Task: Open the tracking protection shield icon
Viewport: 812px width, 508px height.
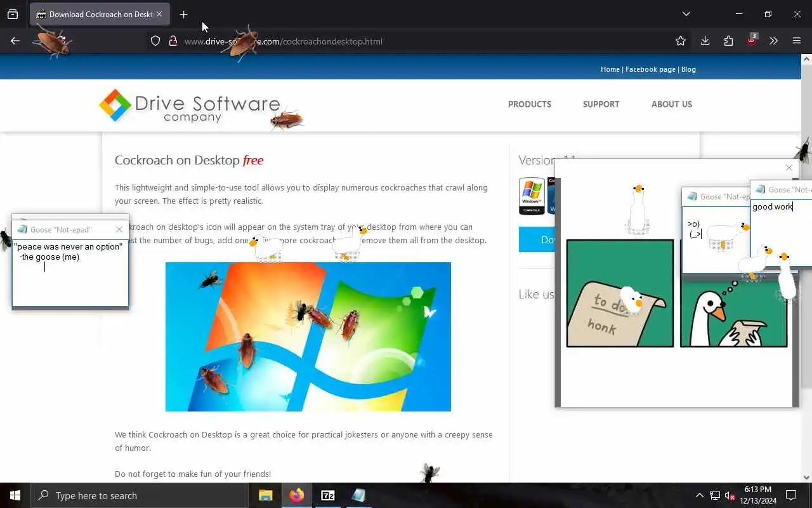Action: (155, 41)
